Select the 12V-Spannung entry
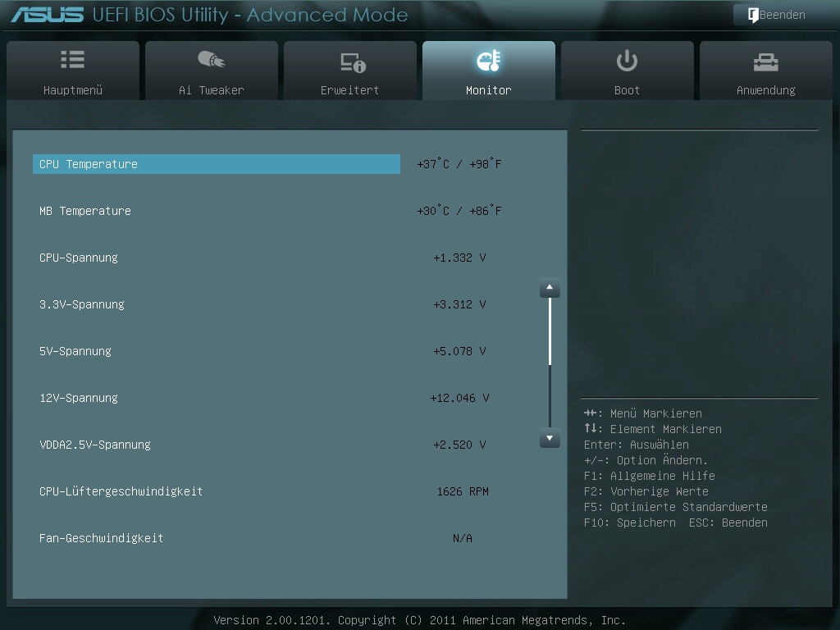This screenshot has width=840, height=630. (x=79, y=398)
